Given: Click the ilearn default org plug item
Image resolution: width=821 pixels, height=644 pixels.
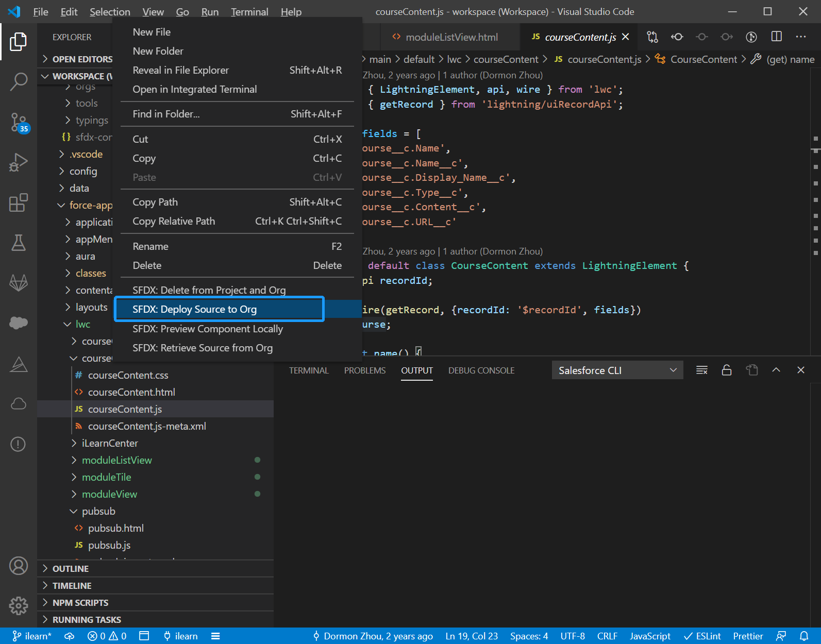Looking at the screenshot, I should [180, 636].
